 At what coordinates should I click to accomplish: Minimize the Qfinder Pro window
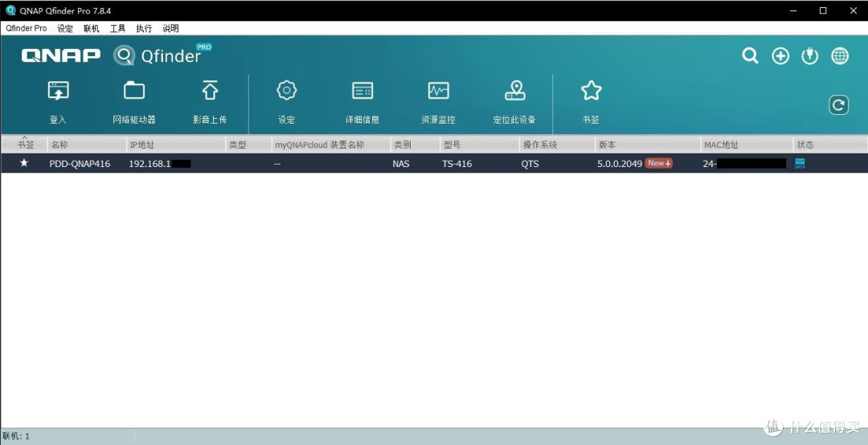(793, 10)
